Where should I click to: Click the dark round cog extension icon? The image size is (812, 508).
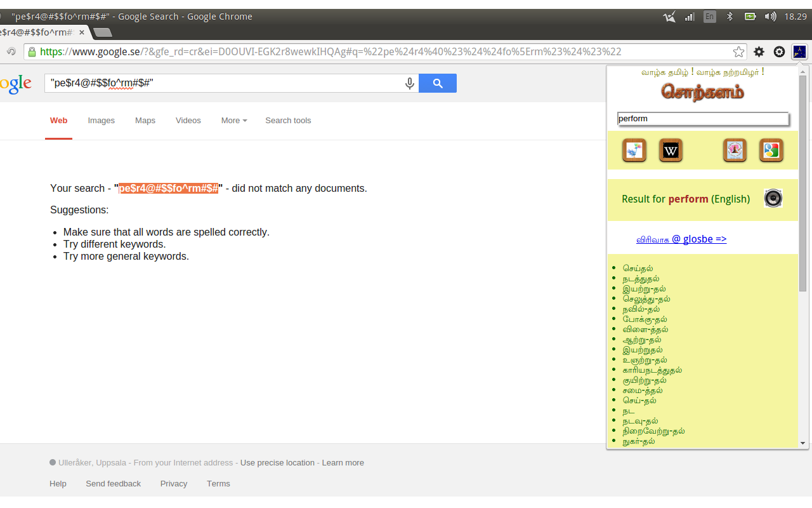pos(779,52)
